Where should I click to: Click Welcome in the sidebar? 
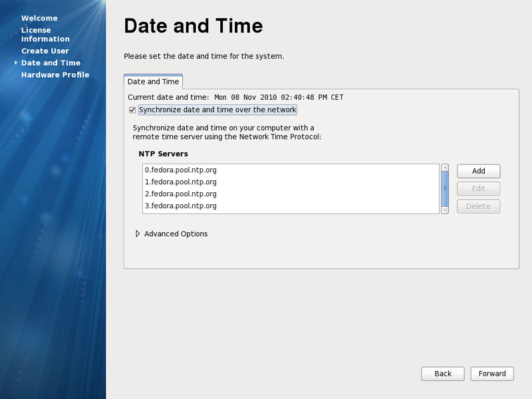click(39, 19)
